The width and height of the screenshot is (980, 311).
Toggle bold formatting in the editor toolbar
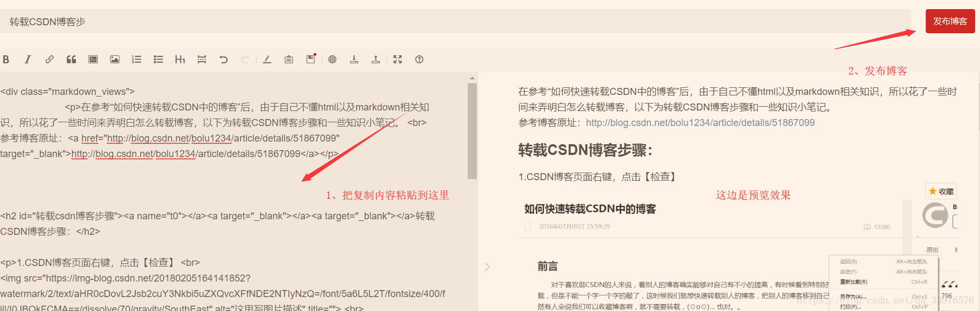click(6, 60)
